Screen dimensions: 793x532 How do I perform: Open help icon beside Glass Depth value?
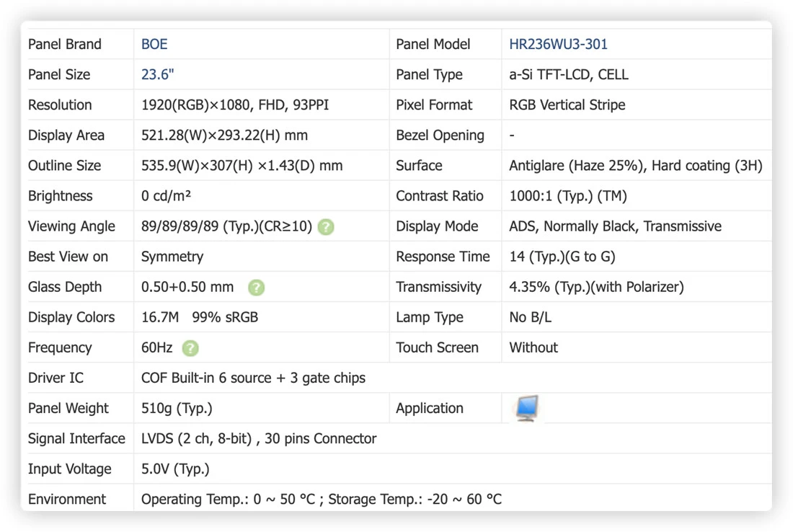(257, 287)
